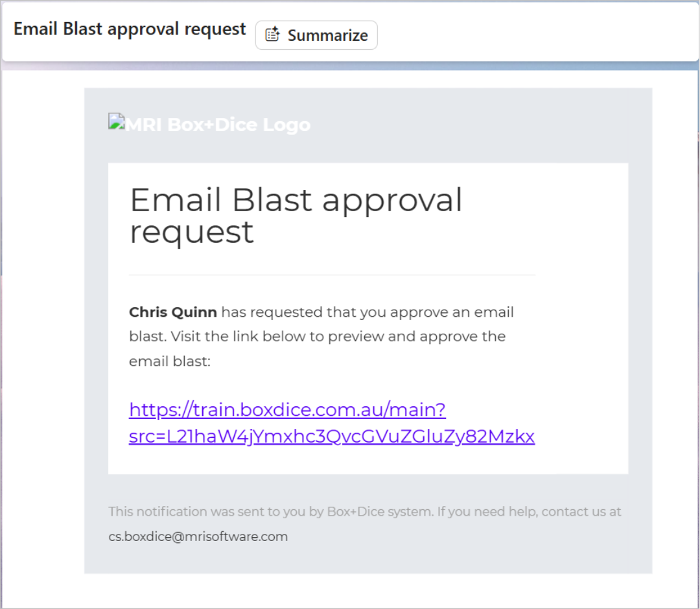
Task: Click the 'This notification was sent to you' footer text
Action: pyautogui.click(x=364, y=511)
